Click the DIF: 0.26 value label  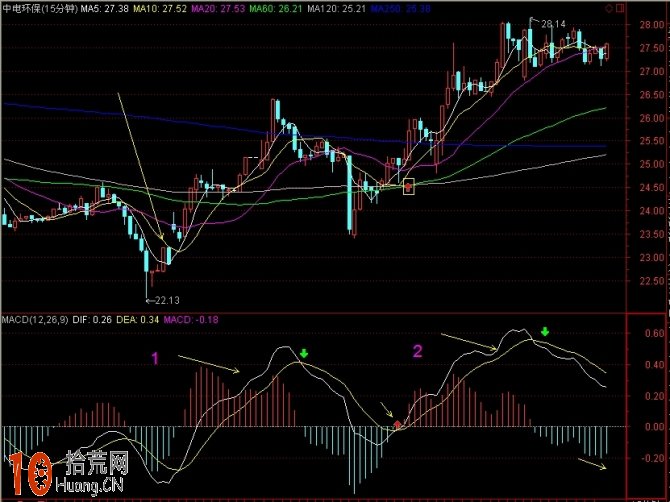coord(92,320)
